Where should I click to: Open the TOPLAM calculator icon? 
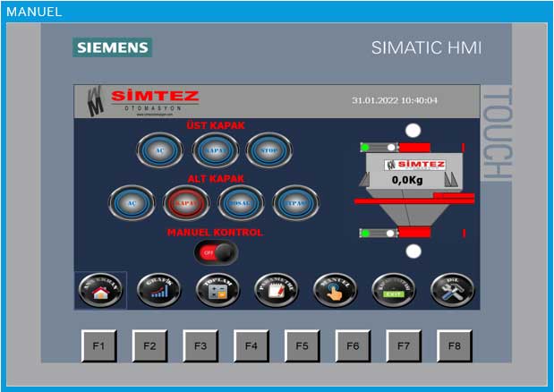pos(217,290)
